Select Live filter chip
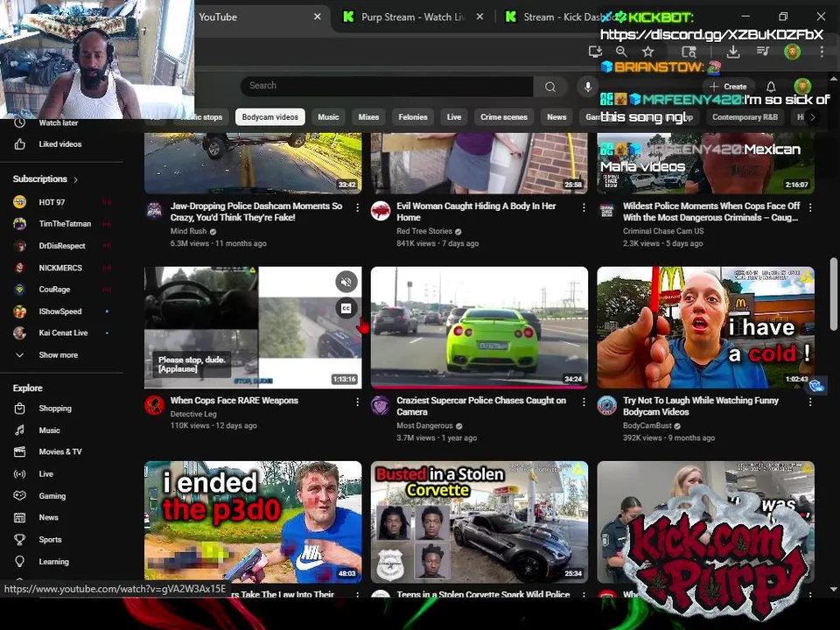Image resolution: width=840 pixels, height=630 pixels. (454, 116)
